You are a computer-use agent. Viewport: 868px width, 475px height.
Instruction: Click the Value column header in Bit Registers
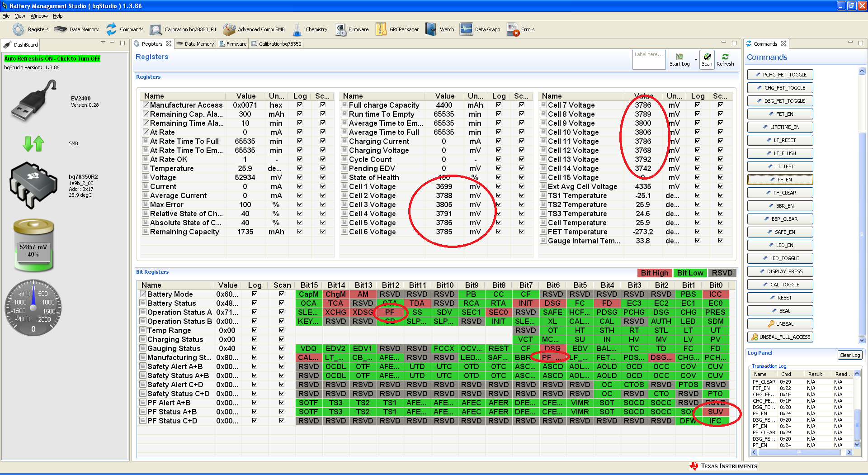coord(227,285)
